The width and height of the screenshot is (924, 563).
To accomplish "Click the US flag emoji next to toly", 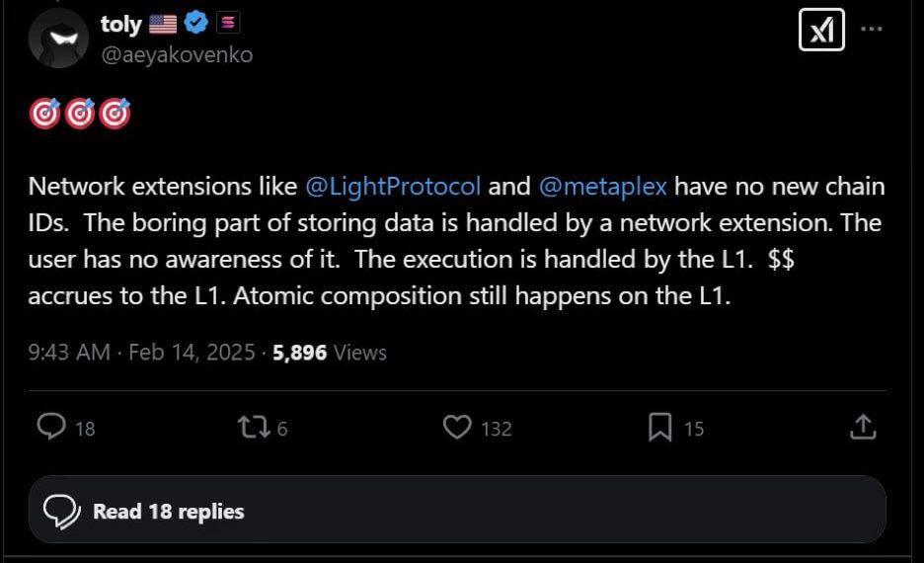I will pos(163,25).
